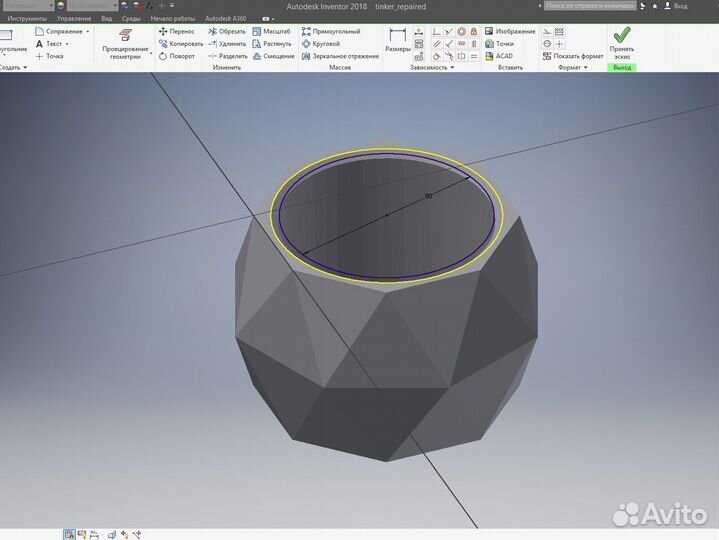This screenshot has width=719, height=540.
Task: Click the Circular pattern (Круговой) tool
Action: point(320,44)
